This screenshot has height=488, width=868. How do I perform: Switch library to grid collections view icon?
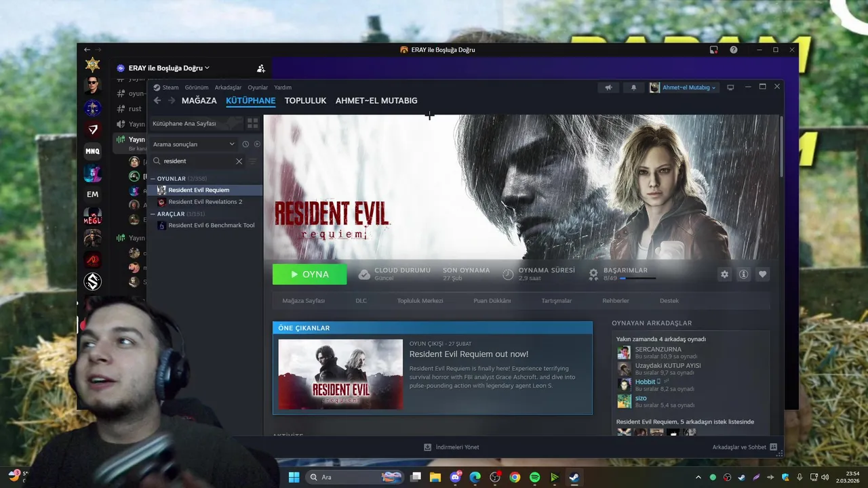coord(252,123)
